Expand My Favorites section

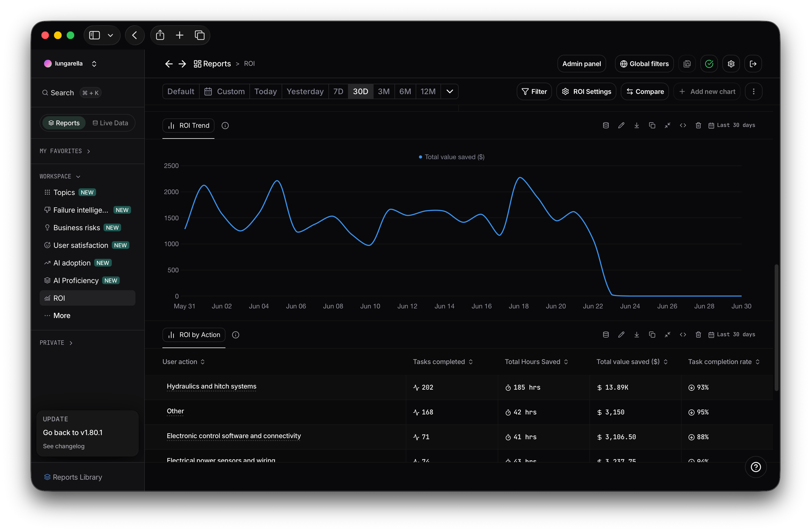(65, 151)
